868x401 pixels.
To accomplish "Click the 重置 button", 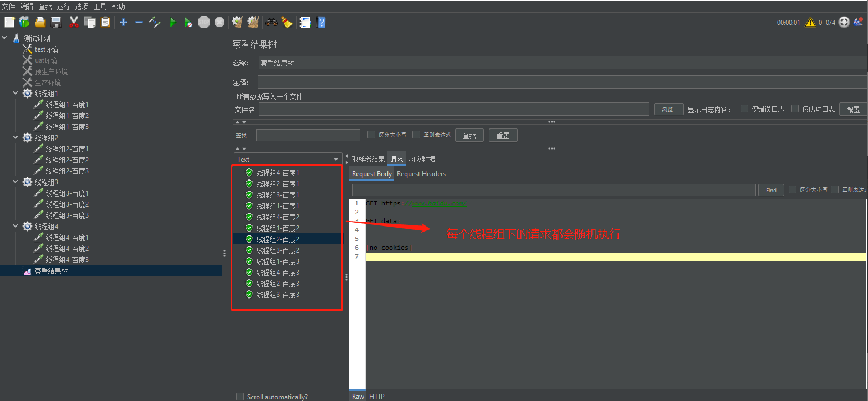I will pos(503,135).
